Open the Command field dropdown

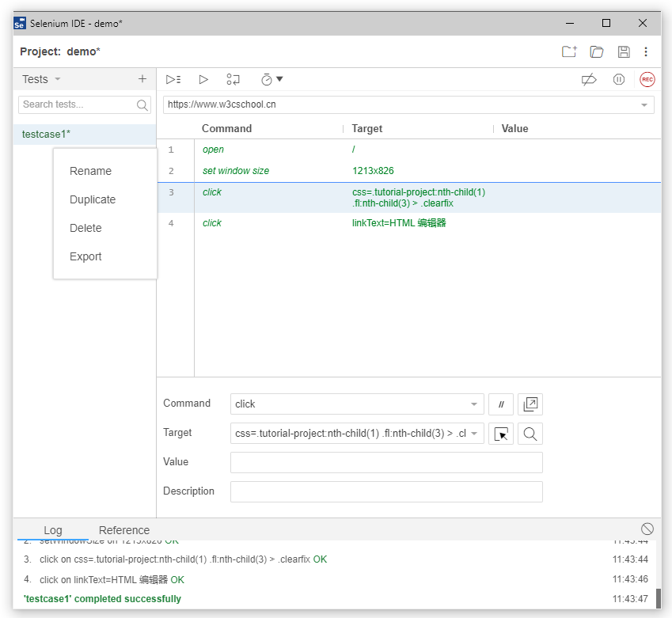pyautogui.click(x=473, y=404)
